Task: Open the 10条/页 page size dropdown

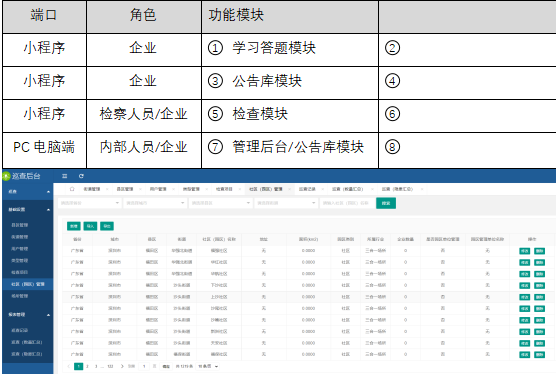Action: 208,366
